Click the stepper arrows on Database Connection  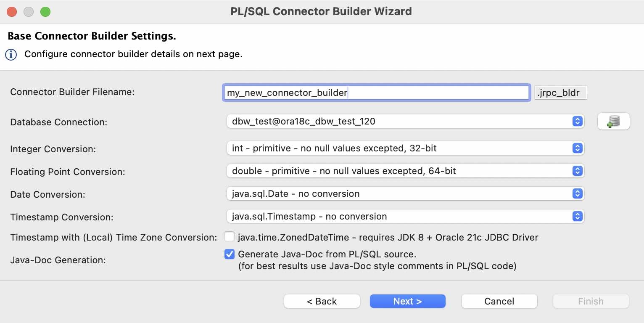pyautogui.click(x=578, y=121)
